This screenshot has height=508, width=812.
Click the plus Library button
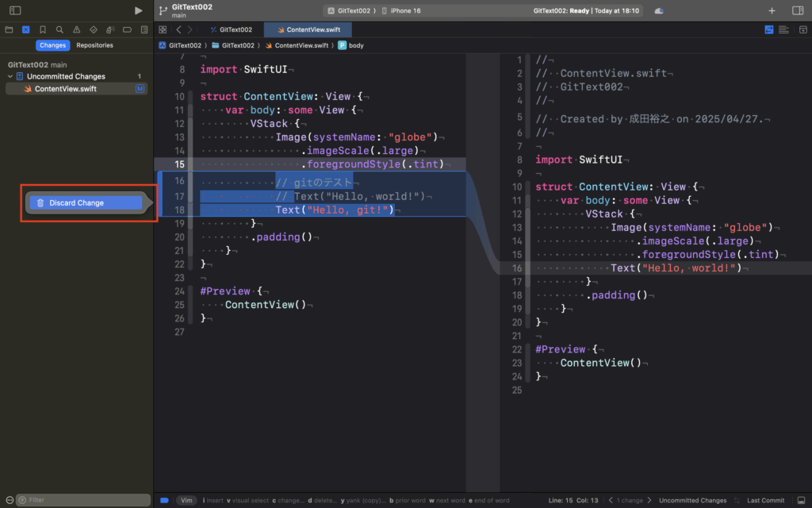click(772, 10)
